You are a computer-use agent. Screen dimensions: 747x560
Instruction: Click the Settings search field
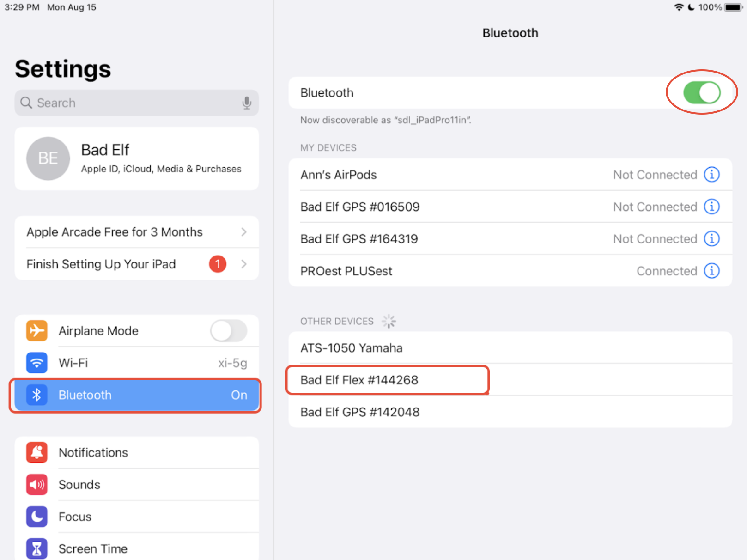137,103
